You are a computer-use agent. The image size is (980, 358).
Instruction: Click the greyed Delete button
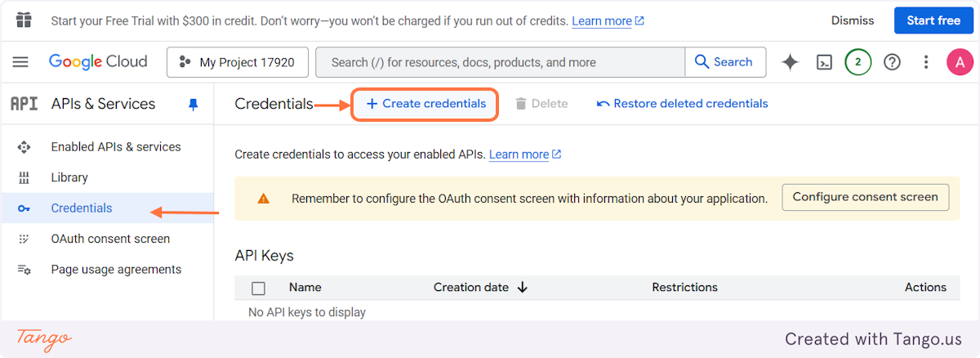click(541, 104)
